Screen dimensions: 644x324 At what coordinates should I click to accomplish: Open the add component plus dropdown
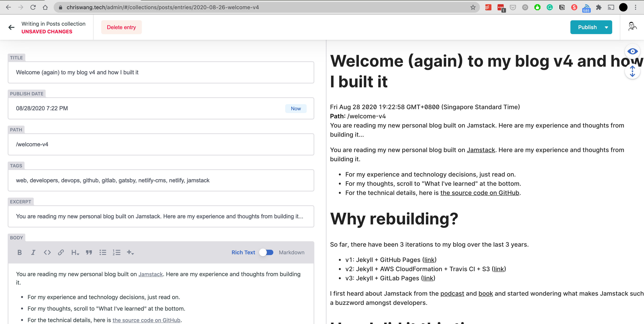pos(130,252)
